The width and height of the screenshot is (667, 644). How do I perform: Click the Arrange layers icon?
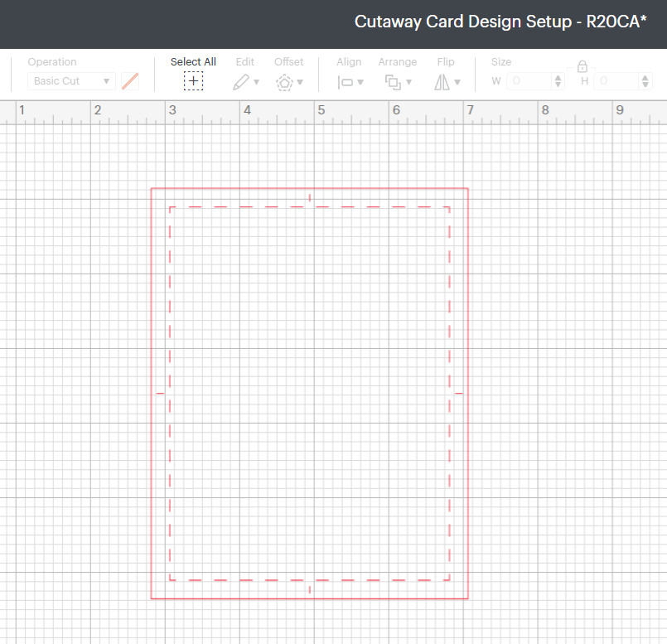point(393,81)
